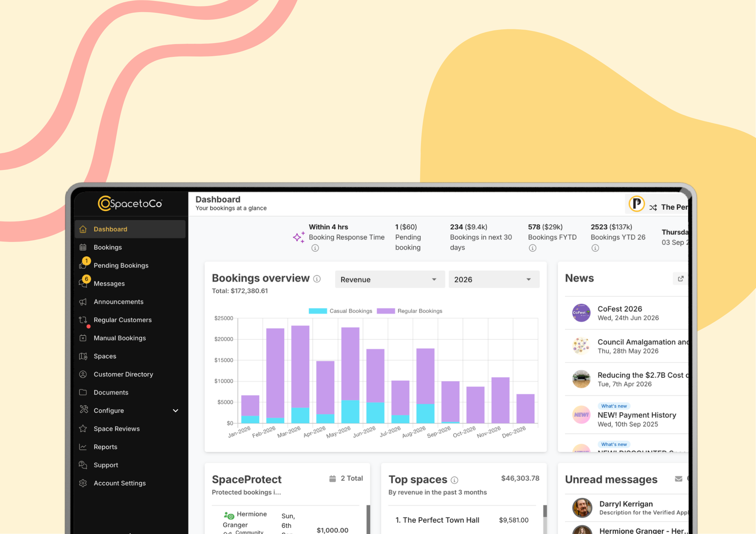Click the Bookings calendar icon in sidebar
756x534 pixels.
click(x=83, y=247)
